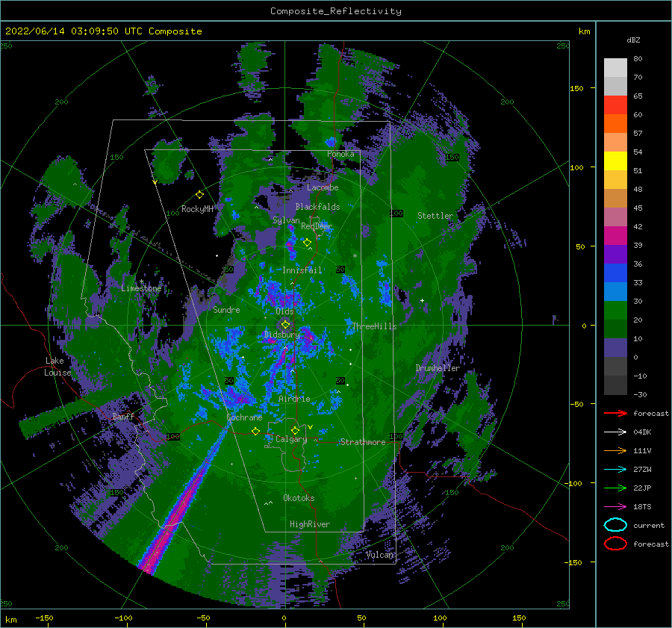Click the 111V legend label
Viewport: 672px width, 628px height.
click(x=642, y=450)
